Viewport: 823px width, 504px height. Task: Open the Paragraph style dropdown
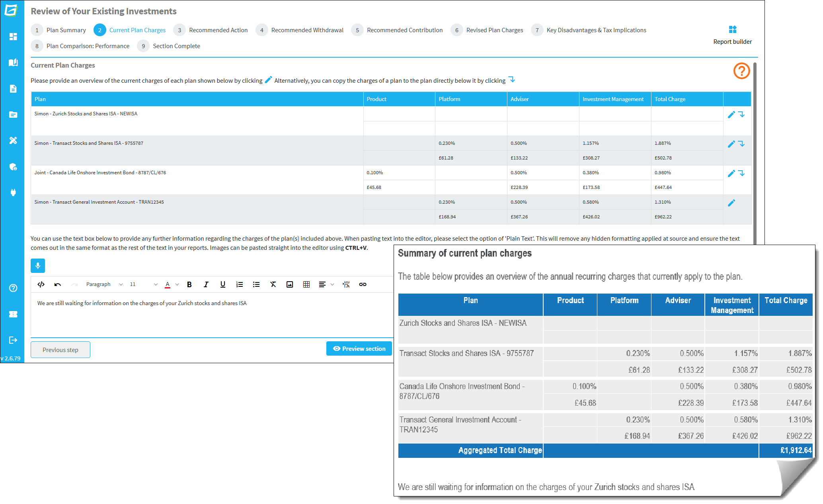tap(104, 284)
